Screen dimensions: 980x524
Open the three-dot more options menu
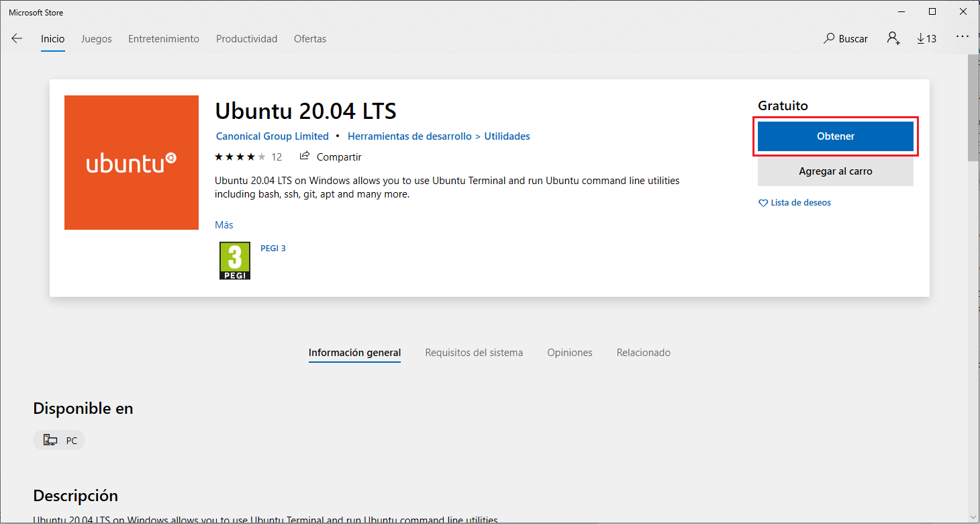tap(963, 37)
